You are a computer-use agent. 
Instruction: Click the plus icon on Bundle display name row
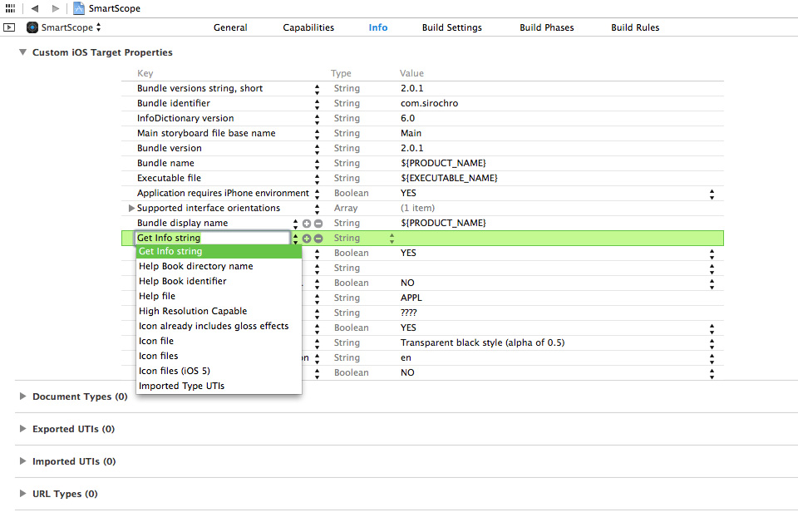[307, 223]
